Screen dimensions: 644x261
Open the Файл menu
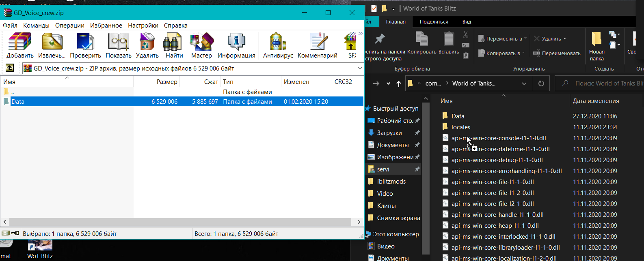[x=10, y=25]
